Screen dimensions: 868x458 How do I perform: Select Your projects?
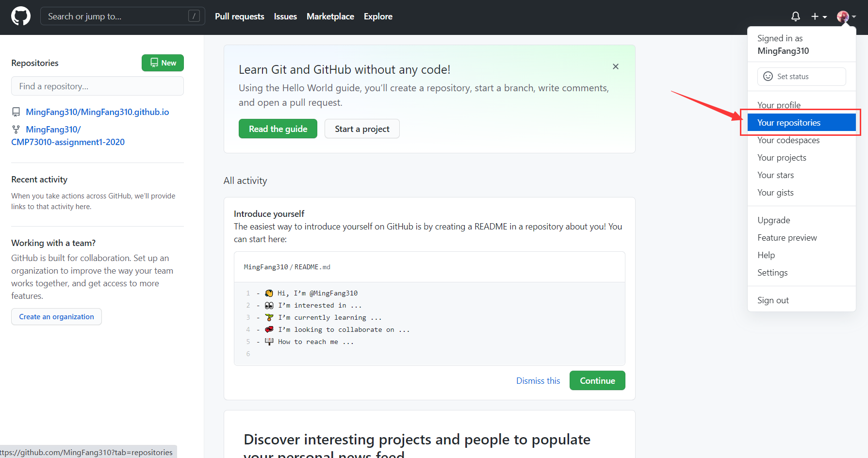pos(802,158)
